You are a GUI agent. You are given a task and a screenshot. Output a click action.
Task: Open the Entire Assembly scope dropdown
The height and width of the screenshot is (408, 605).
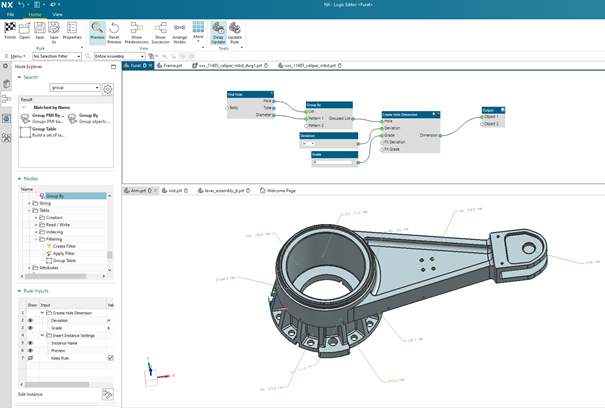click(118, 56)
